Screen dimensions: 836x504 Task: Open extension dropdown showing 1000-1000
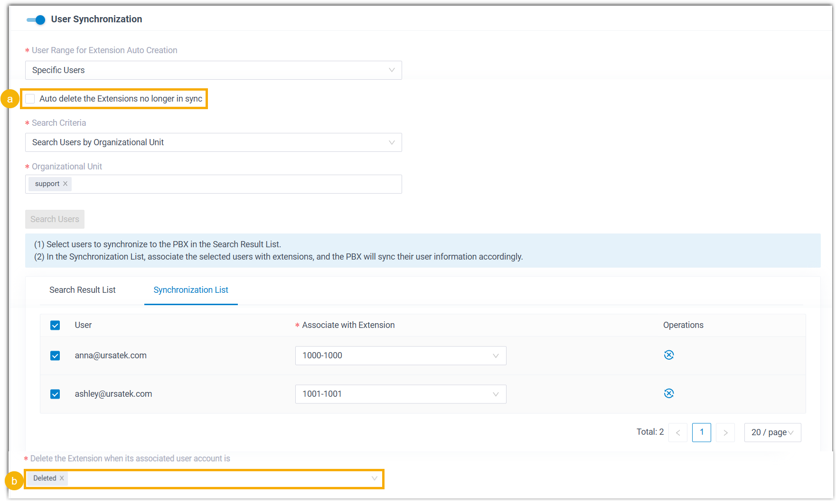400,355
